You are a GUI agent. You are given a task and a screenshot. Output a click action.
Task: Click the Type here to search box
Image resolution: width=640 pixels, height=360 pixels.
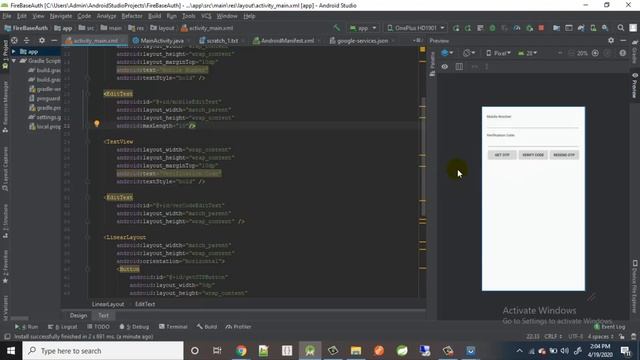coord(103,351)
